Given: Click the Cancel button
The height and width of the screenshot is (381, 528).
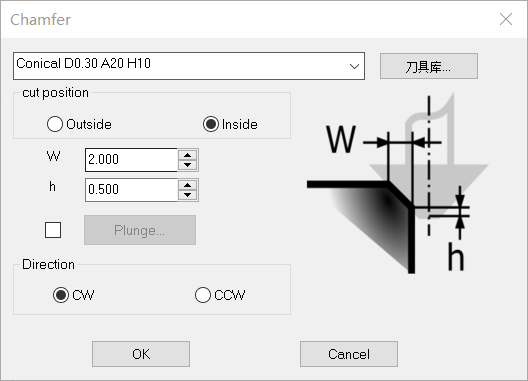Looking at the screenshot, I should 349,354.
